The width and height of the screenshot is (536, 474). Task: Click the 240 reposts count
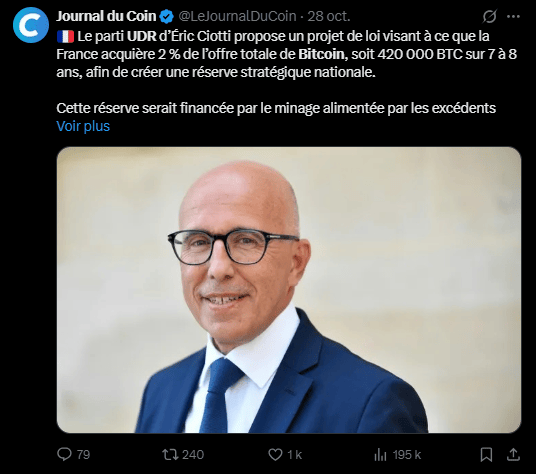193,455
